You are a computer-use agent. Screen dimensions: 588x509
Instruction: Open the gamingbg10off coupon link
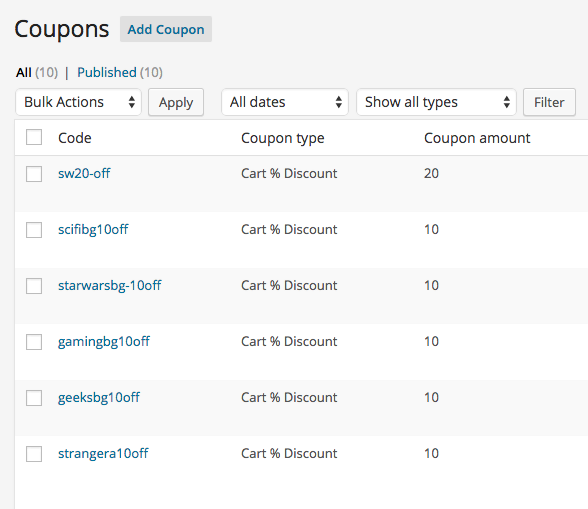104,341
